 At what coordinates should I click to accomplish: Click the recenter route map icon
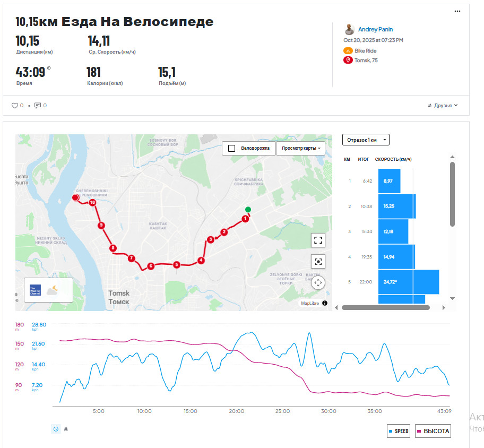click(x=318, y=262)
